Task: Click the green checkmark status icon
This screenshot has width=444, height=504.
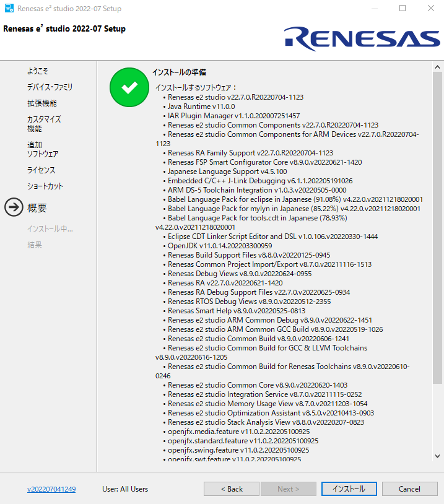Action: [129, 87]
